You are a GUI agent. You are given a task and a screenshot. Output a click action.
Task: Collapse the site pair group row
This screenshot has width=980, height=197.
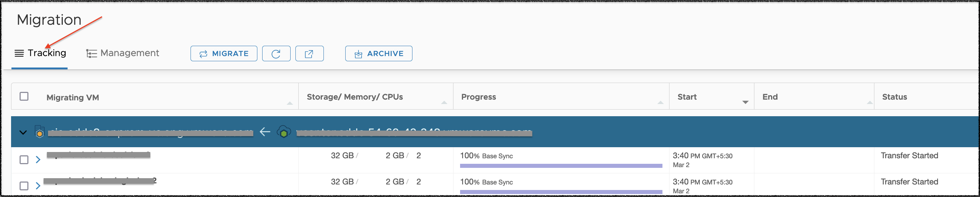click(x=23, y=132)
